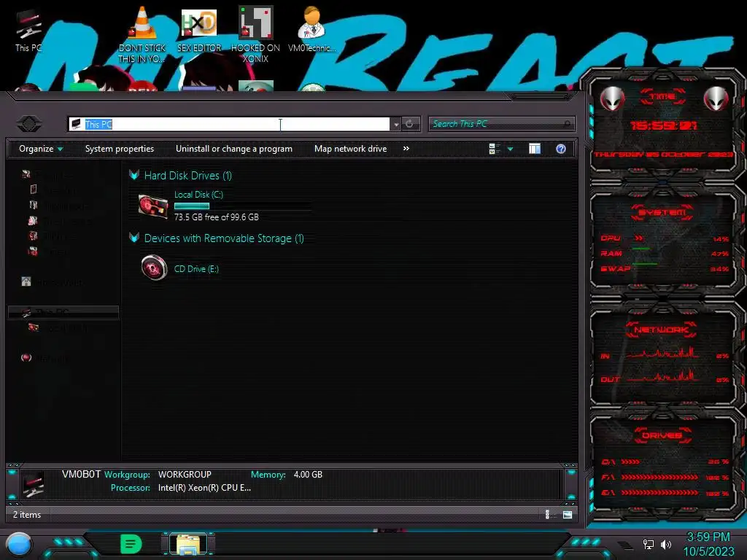Open the Organize dropdown menu

pos(41,149)
